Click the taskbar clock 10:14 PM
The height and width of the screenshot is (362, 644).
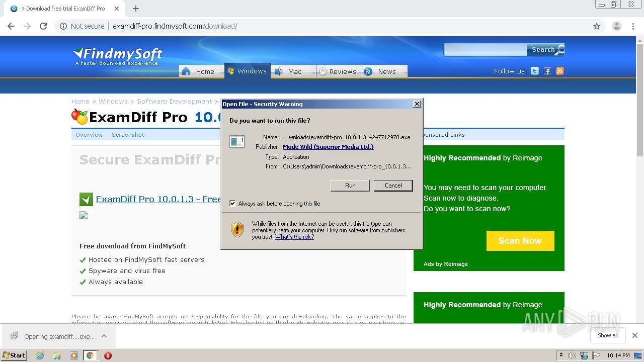pyautogui.click(x=618, y=355)
